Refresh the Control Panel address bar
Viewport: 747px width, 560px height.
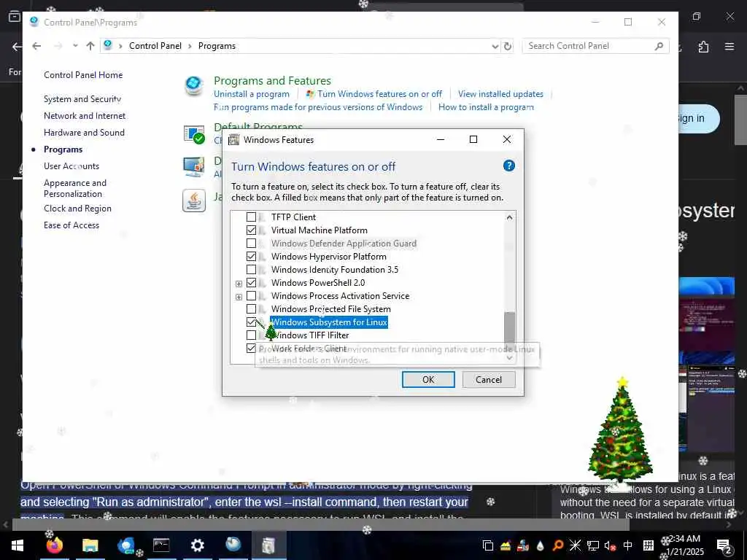pyautogui.click(x=508, y=46)
